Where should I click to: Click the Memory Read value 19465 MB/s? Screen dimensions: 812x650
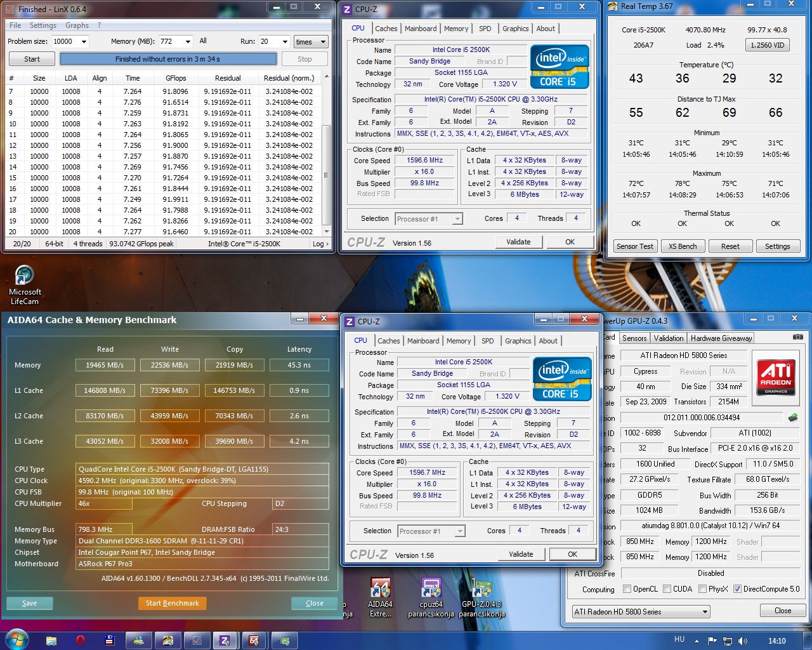click(x=105, y=365)
